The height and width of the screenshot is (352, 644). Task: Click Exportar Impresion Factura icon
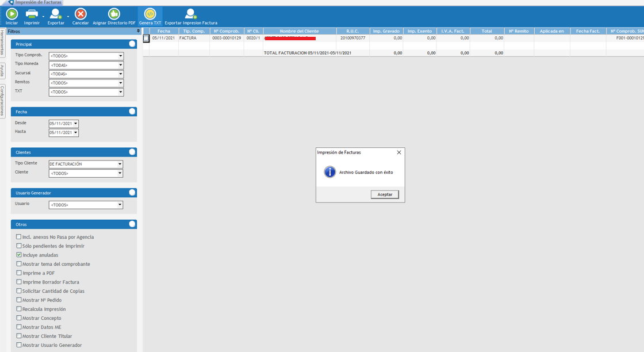(190, 14)
